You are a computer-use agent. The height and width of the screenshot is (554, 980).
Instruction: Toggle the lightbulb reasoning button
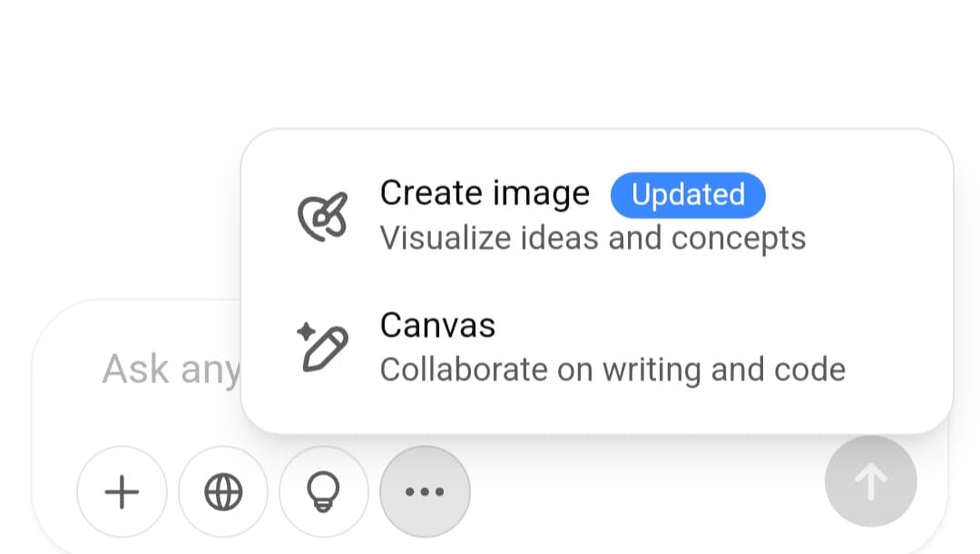[x=324, y=492]
